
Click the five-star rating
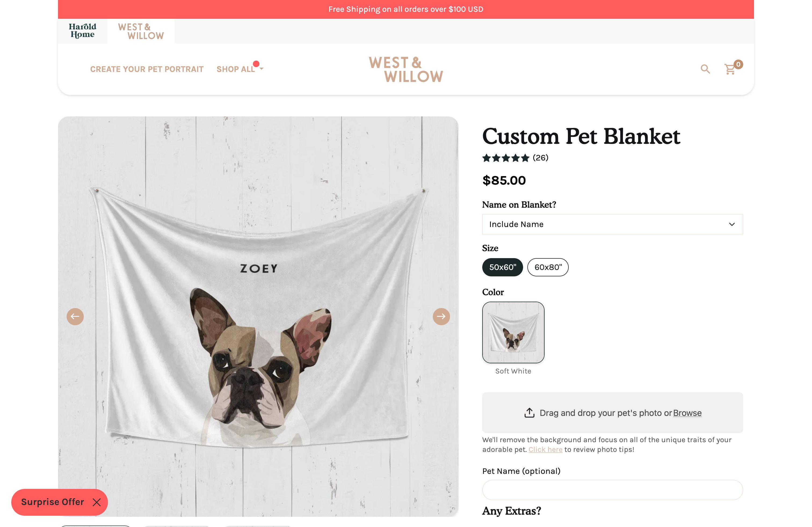[x=506, y=158]
